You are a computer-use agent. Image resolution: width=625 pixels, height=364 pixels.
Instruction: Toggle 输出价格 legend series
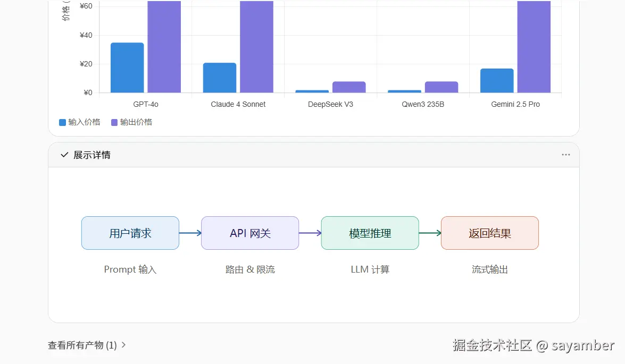tap(131, 122)
